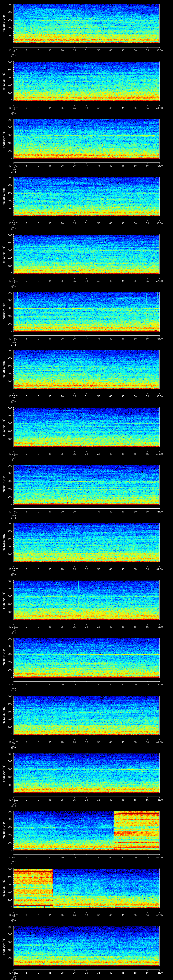Click the red broadband noise block in 12:44:00 spectrogram
The width and height of the screenshot is (173, 980).
(x=33, y=888)
